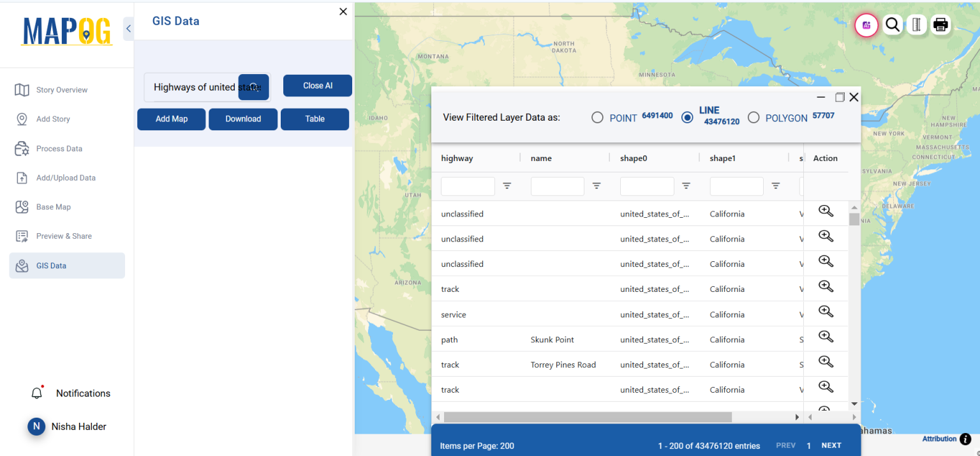
Task: Zoom to the Skunk Point feature
Action: (826, 336)
